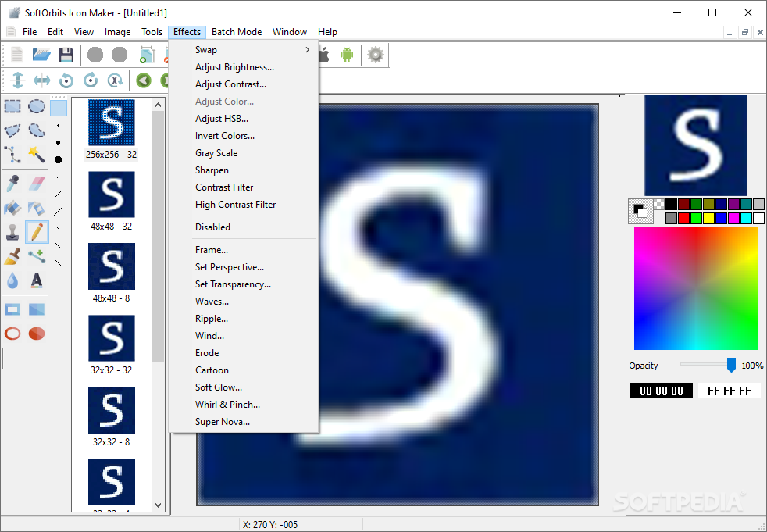
Task: Select Set Transparency menu entry
Action: [x=244, y=284]
